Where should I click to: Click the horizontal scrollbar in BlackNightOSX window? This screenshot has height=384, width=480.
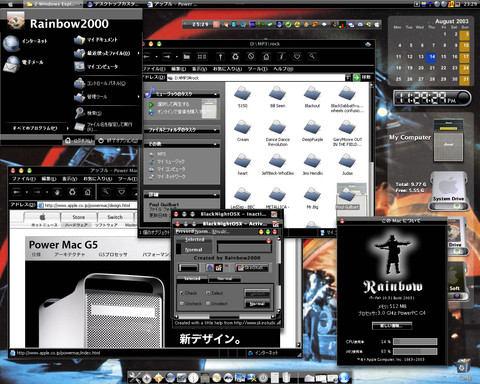[x=226, y=317]
